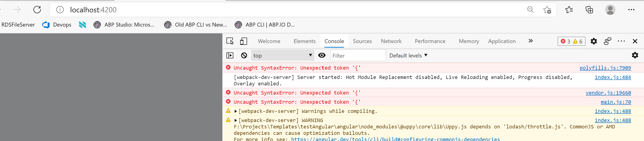Click the clear console icon

[244, 55]
